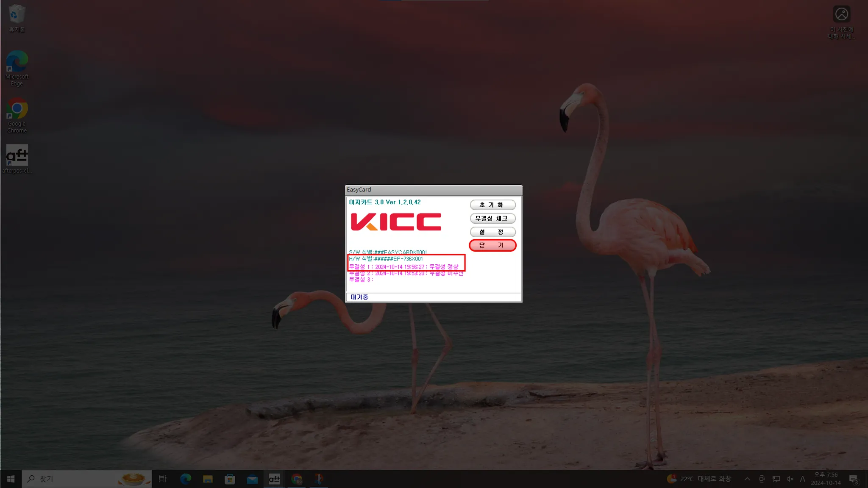Open the Recycle Bin desktop icon
The image size is (868, 488).
17,19
